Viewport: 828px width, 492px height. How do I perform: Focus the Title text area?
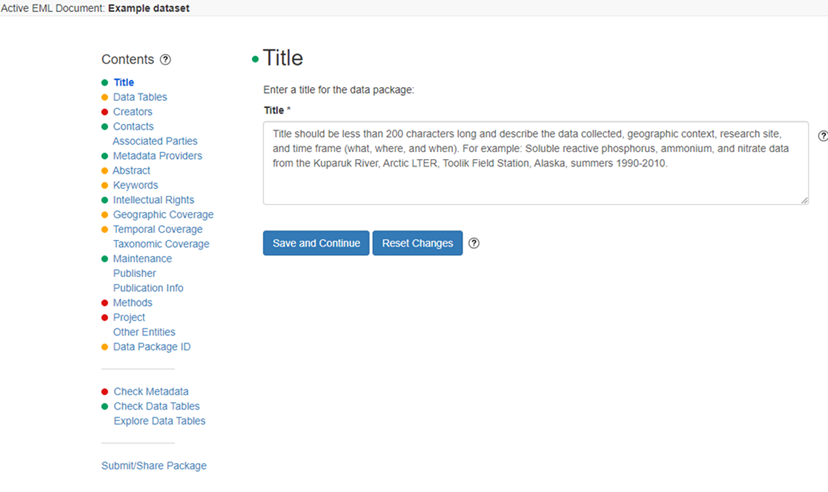(x=535, y=163)
